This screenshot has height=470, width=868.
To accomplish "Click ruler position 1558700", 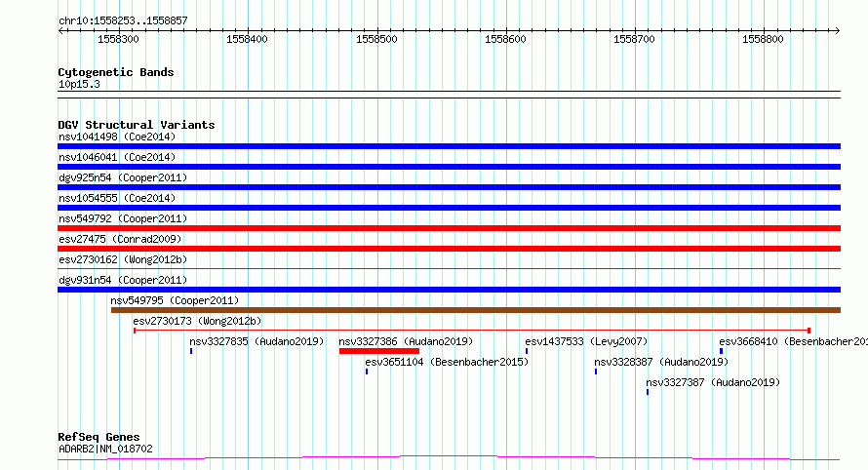I will [634, 39].
